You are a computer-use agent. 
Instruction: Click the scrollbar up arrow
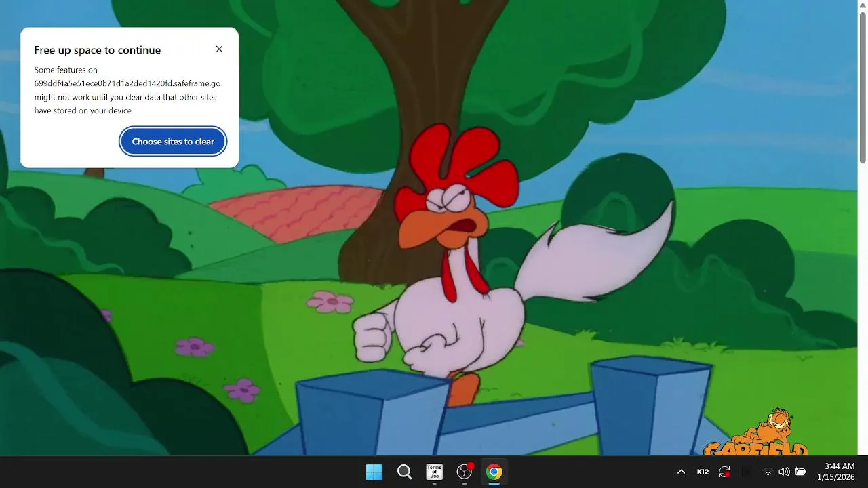[x=863, y=4]
